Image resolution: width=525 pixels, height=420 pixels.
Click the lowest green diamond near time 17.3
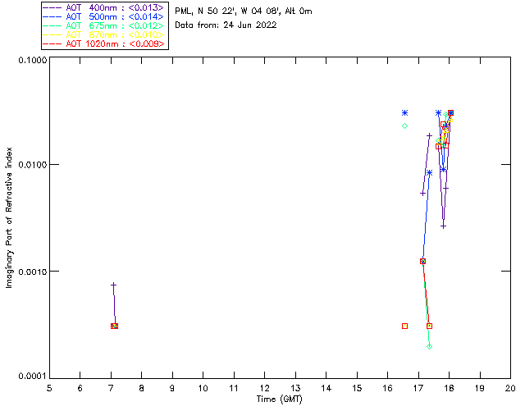(430, 347)
